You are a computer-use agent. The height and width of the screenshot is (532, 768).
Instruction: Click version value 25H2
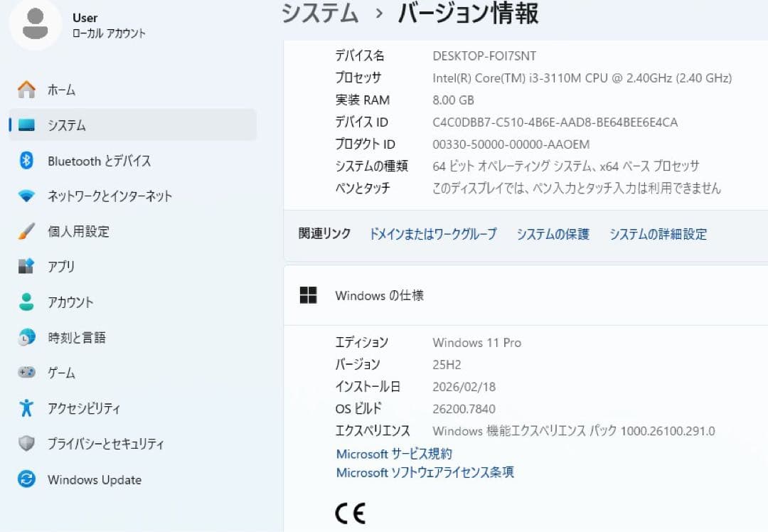(x=446, y=364)
